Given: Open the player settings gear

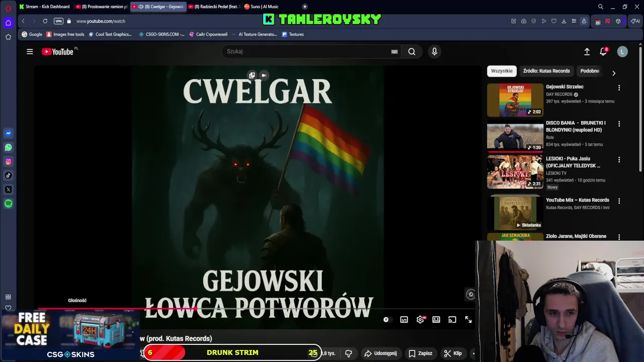Looking at the screenshot, I should coord(420,320).
